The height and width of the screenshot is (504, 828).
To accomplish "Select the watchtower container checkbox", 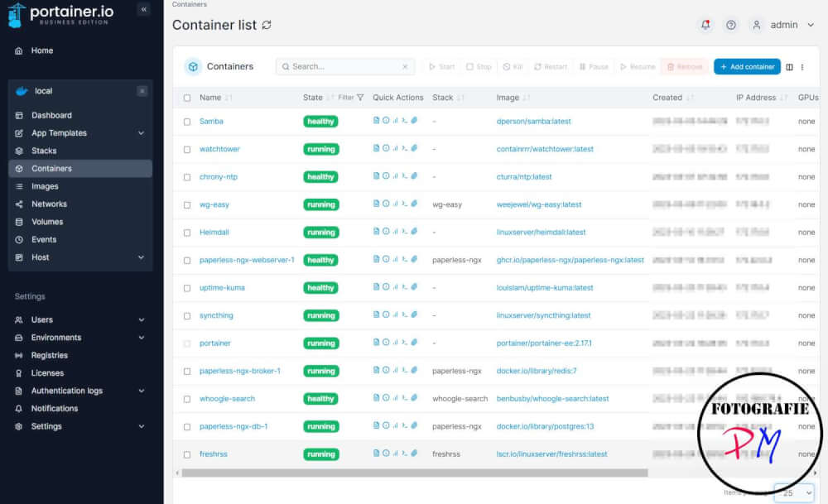I will (187, 149).
